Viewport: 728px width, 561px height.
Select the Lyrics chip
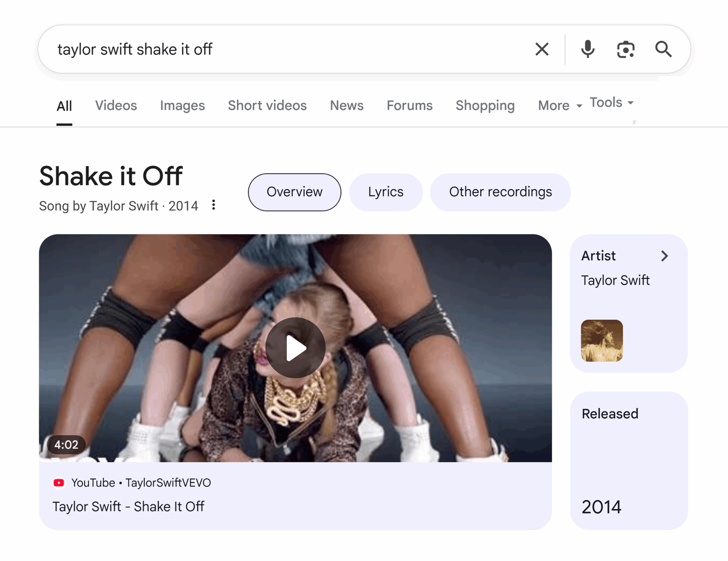[385, 192]
